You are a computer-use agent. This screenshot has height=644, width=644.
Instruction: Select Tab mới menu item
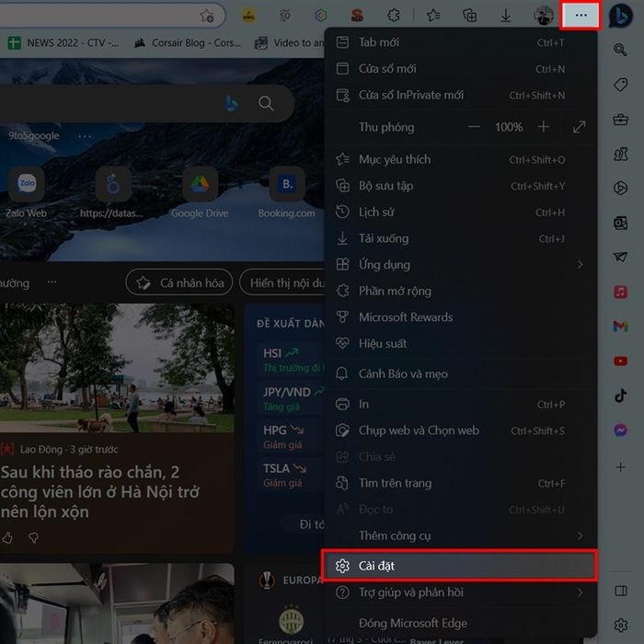[460, 42]
